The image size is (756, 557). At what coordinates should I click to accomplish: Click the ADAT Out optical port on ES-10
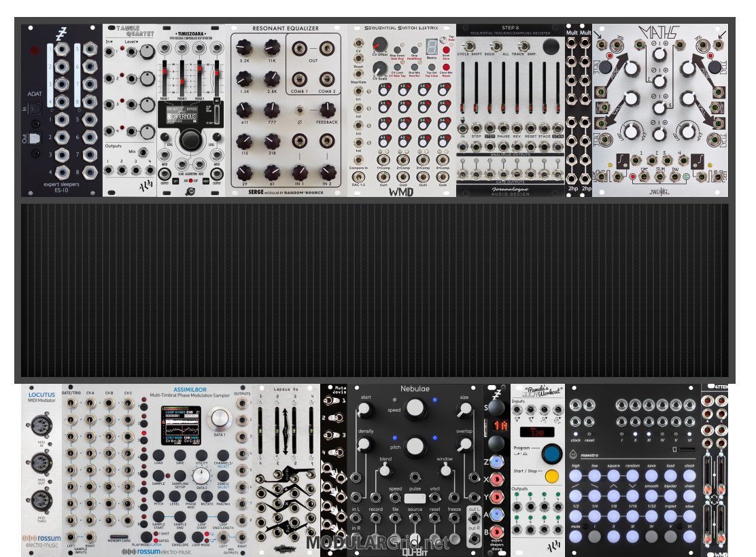point(35,139)
